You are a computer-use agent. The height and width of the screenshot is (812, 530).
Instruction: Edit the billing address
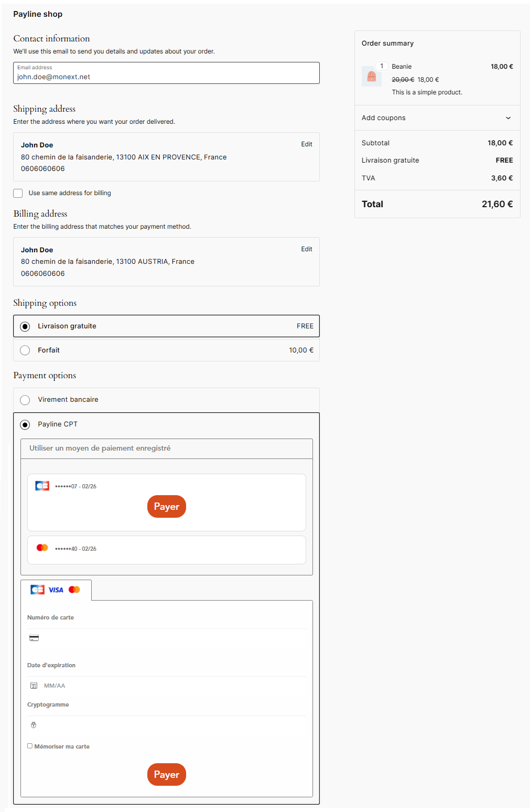(307, 249)
